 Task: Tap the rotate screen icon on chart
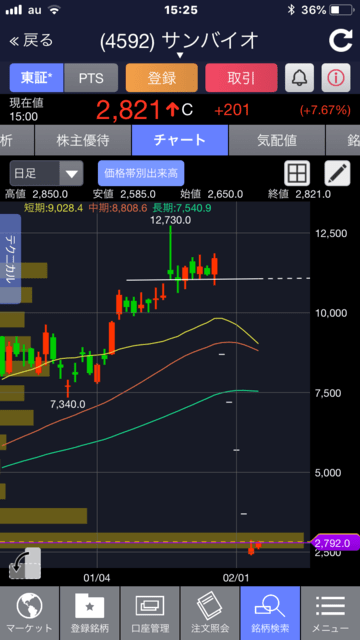[25, 563]
